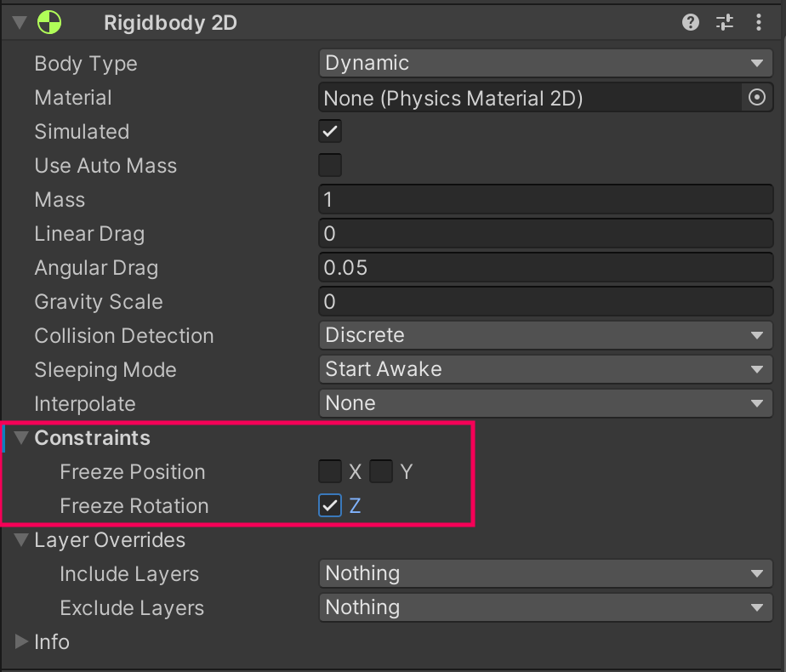Uncheck Freeze Rotation Z

pos(330,505)
